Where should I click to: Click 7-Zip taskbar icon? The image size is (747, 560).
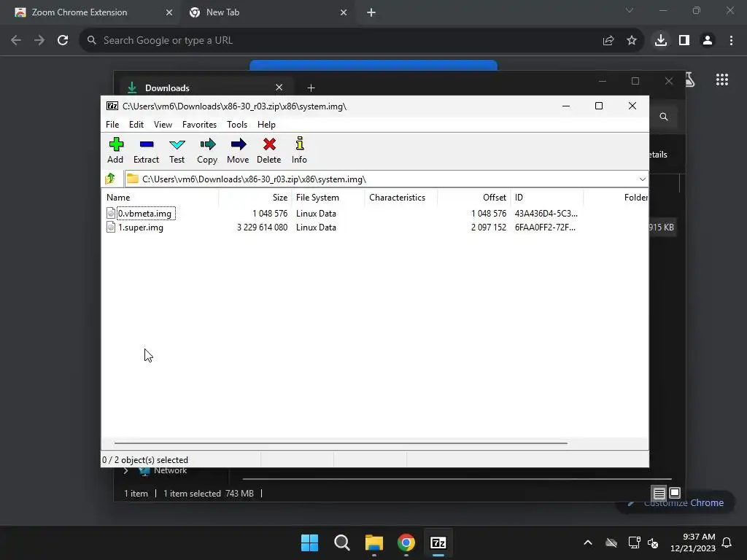438,542
